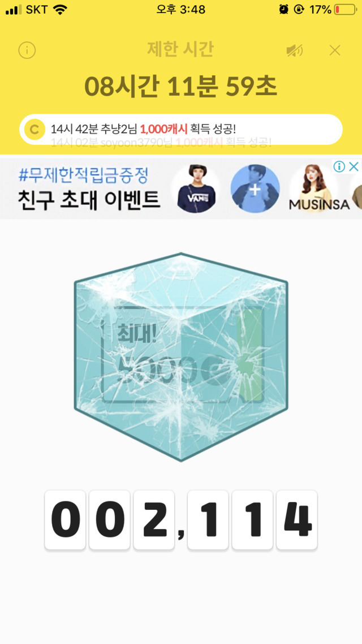362x644 pixels.
Task: Tap the #무제한적립금증정 hashtag text
Action: [x=83, y=176]
